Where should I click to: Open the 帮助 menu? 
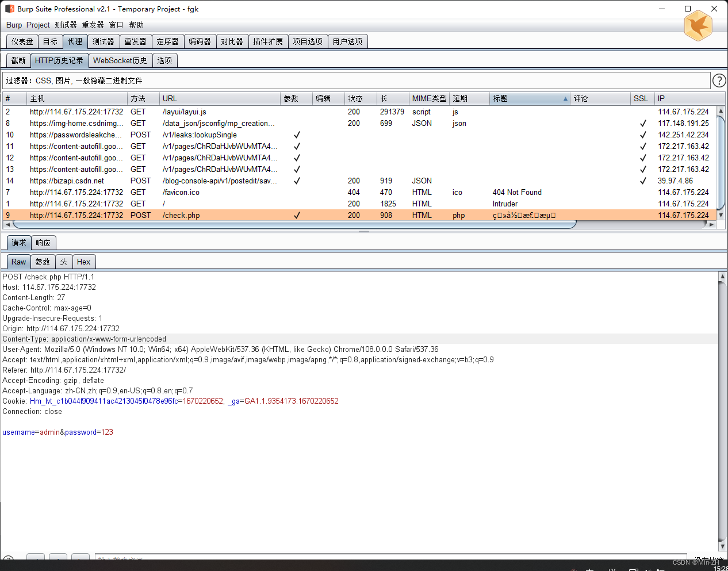(136, 25)
